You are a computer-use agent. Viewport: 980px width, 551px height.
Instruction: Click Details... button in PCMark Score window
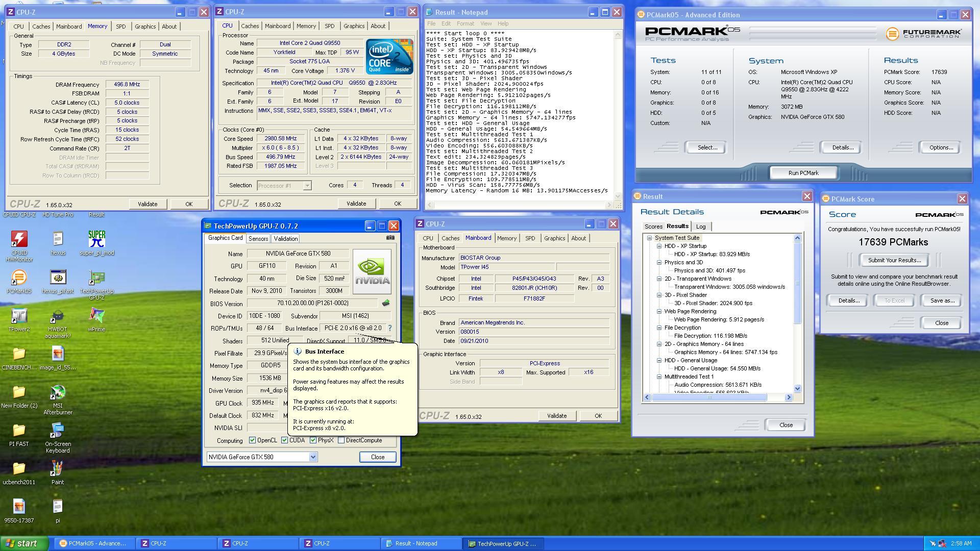[x=848, y=300]
